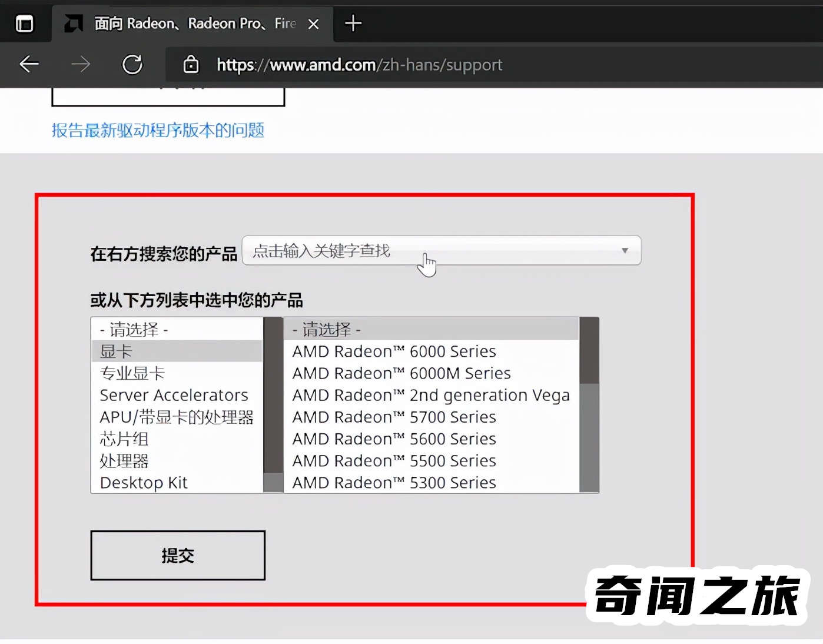Screen dimensions: 823x644
Task: Select AMD Radeon 5300 Series
Action: [432, 483]
